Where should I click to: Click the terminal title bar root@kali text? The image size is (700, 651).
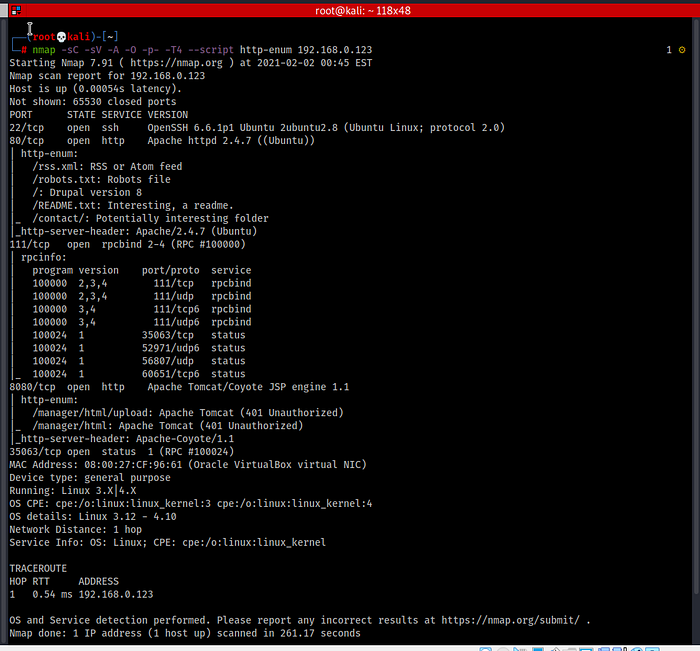[349, 9]
